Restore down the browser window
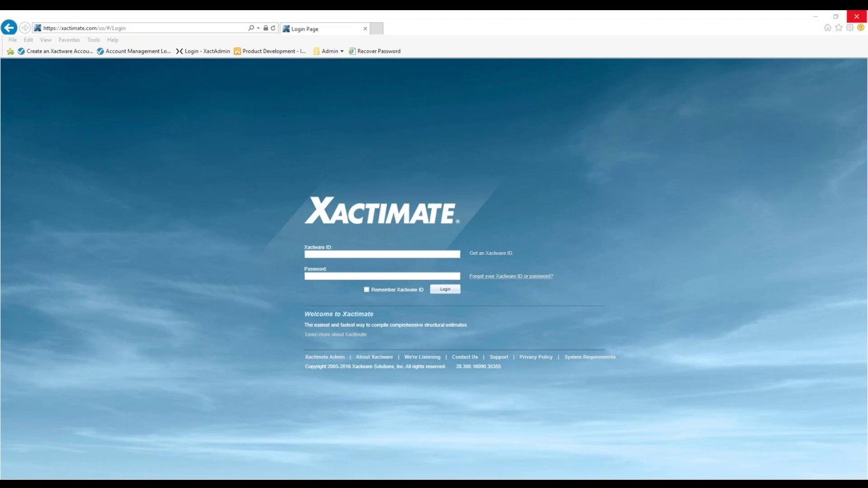The image size is (868, 488). click(835, 16)
